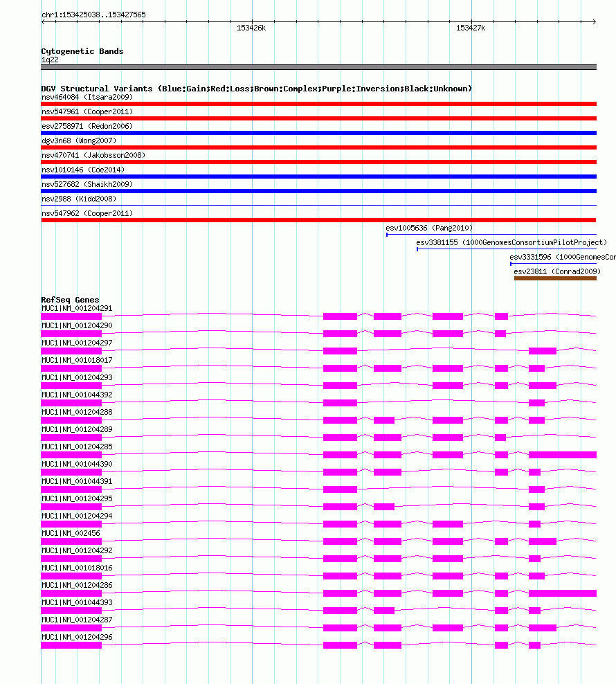Click transcript MUC1|NM_001204294 label

(x=77, y=516)
